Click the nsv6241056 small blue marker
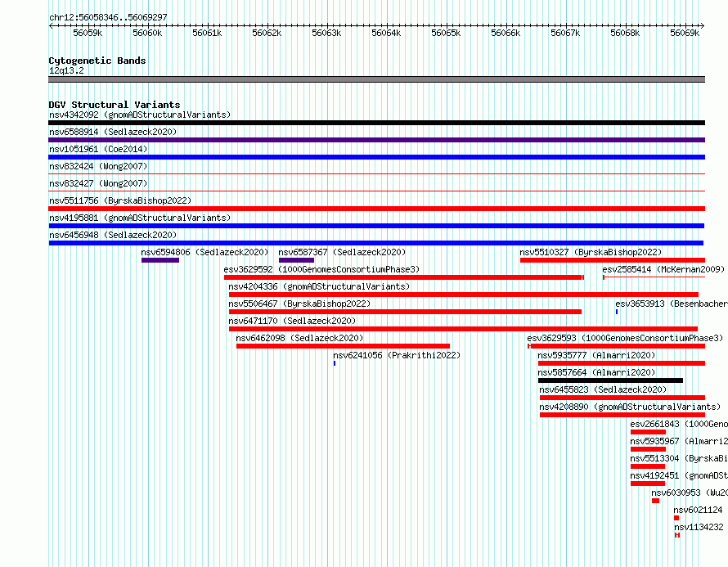The image size is (728, 567). 335,363
